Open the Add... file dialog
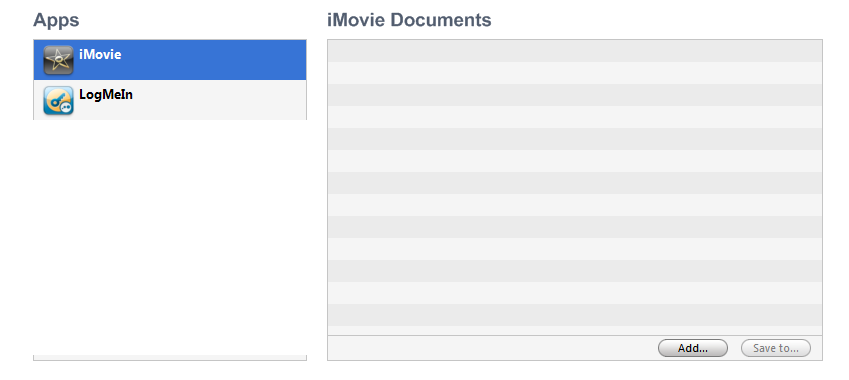 (693, 348)
